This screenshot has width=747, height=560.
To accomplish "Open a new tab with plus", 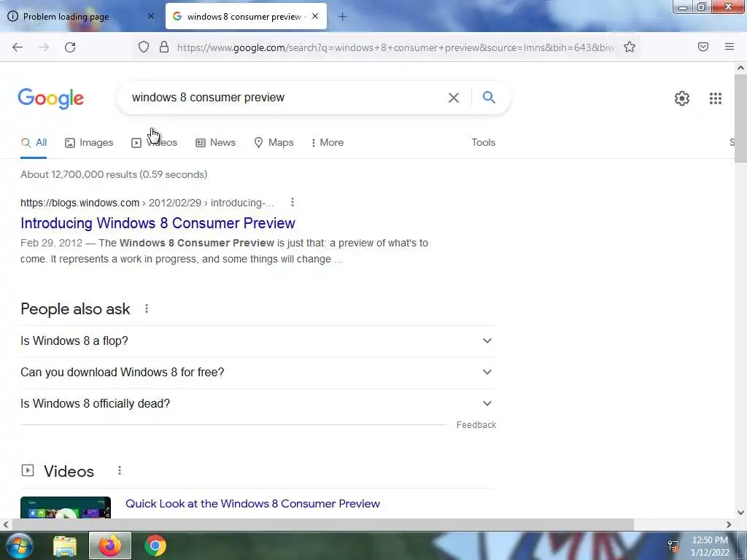I will point(342,17).
